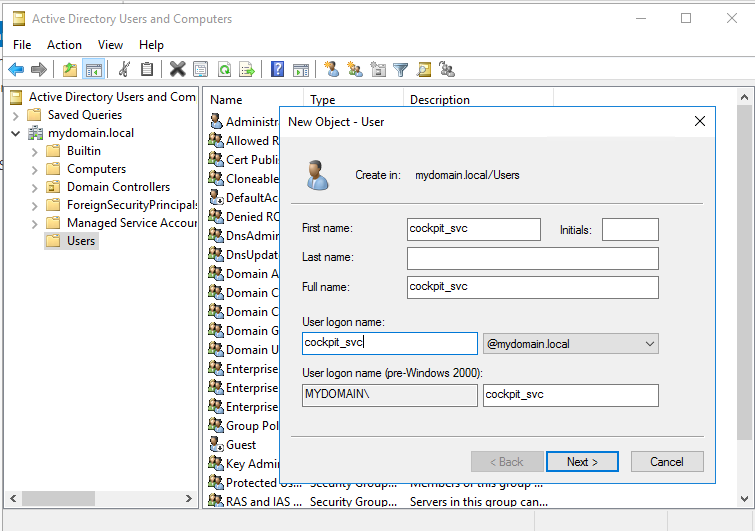Click the Back arrow toolbar icon
This screenshot has height=531, width=755.
click(x=16, y=69)
